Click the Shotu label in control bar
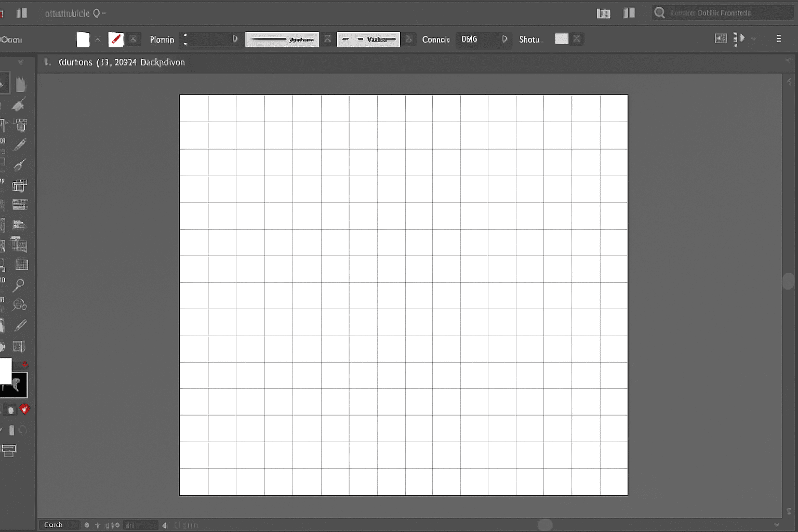Image resolution: width=798 pixels, height=532 pixels. [x=529, y=39]
